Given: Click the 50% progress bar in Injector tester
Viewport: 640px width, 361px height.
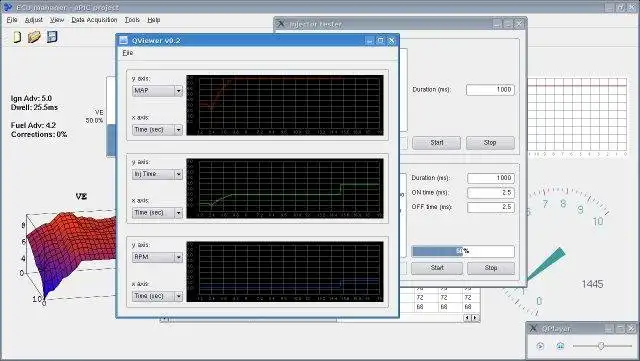Looking at the screenshot, I should tap(463, 251).
